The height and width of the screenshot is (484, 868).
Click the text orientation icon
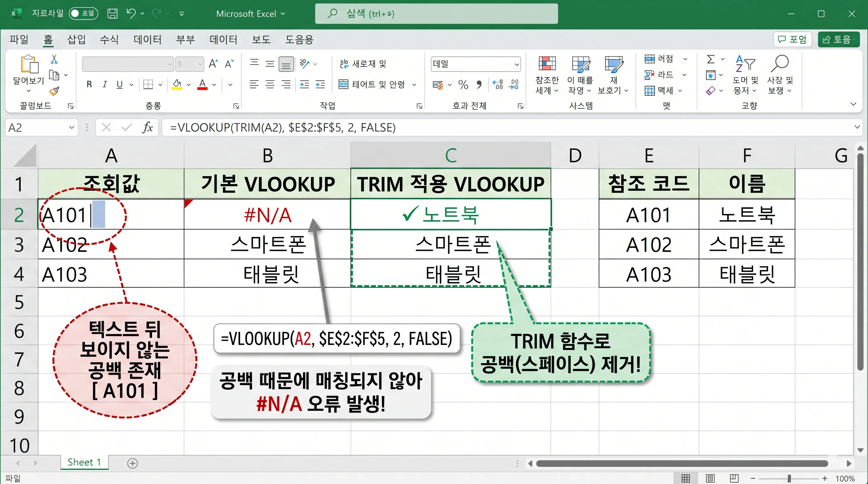point(305,64)
